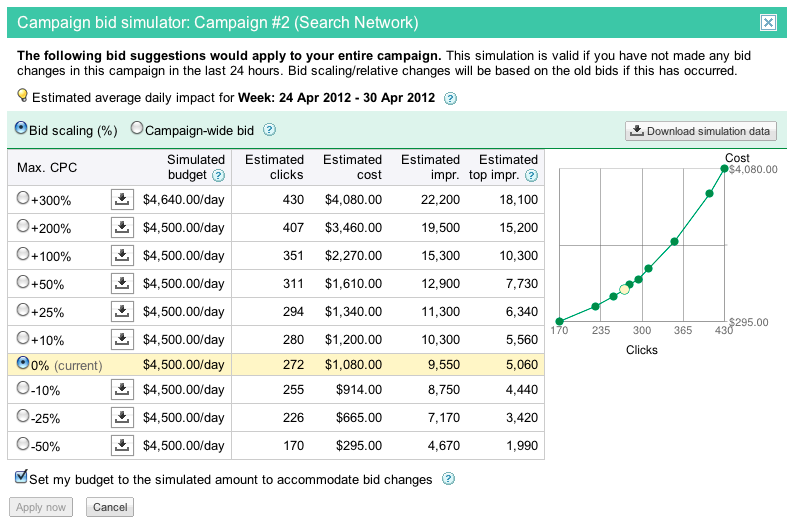Click download icon in the -50% row
794x532 pixels.
[121, 446]
